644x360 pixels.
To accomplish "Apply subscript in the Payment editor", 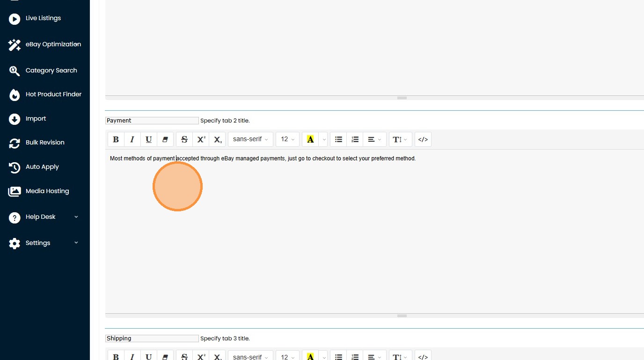I will coord(218,139).
